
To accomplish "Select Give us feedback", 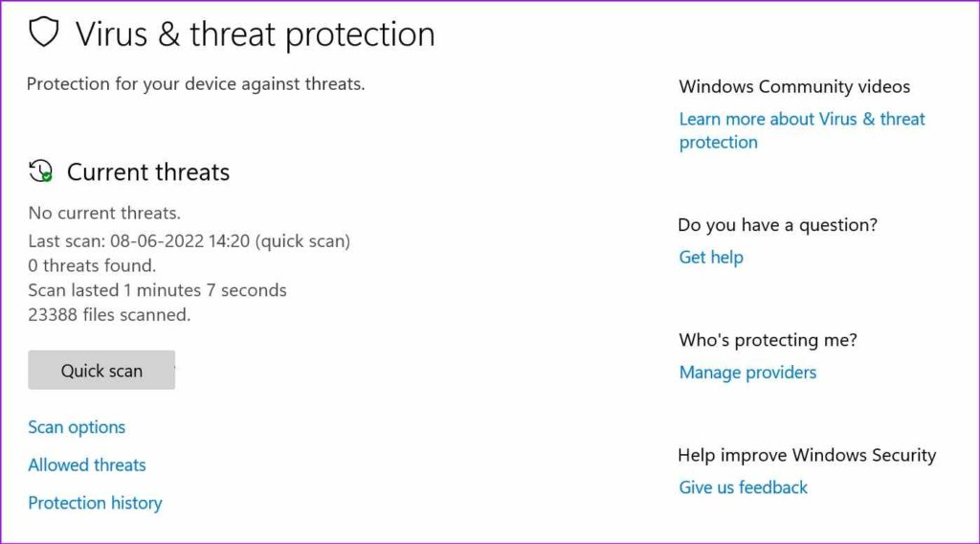I will [x=743, y=487].
